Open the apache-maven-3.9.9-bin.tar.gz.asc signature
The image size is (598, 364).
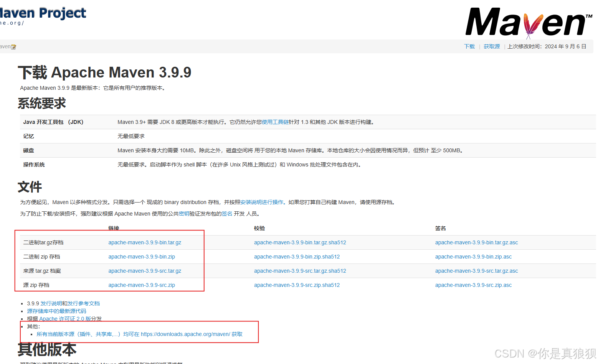[x=476, y=242]
